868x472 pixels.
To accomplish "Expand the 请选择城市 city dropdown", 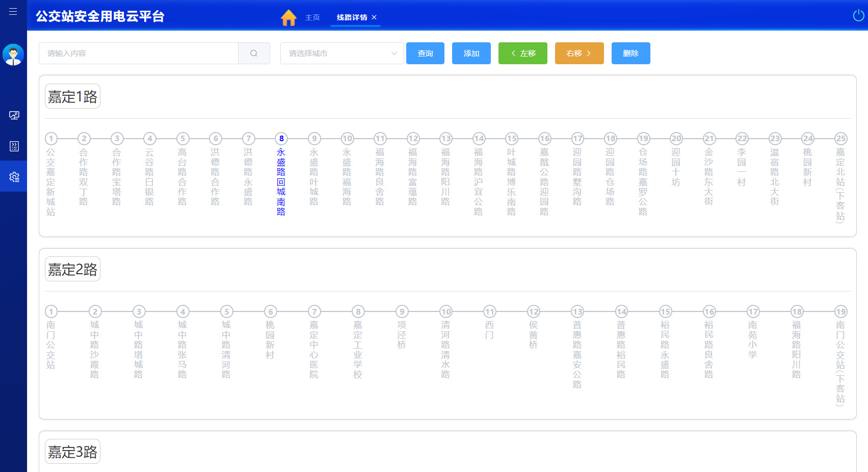I will 342,54.
